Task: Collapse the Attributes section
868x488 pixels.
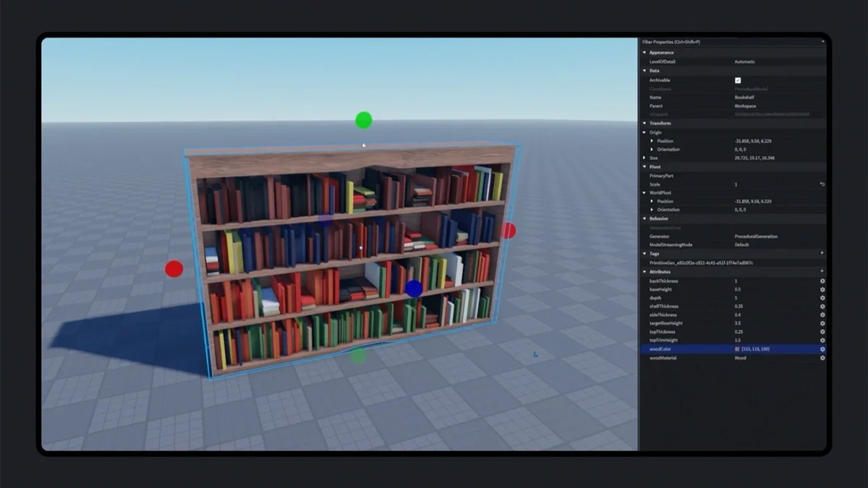Action: click(x=644, y=271)
